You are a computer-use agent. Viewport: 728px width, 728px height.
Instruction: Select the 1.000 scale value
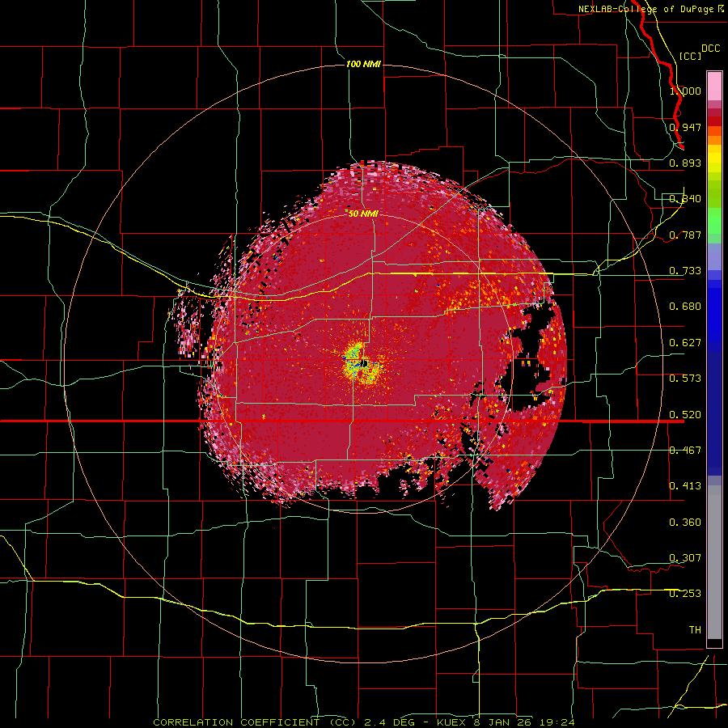pyautogui.click(x=685, y=91)
